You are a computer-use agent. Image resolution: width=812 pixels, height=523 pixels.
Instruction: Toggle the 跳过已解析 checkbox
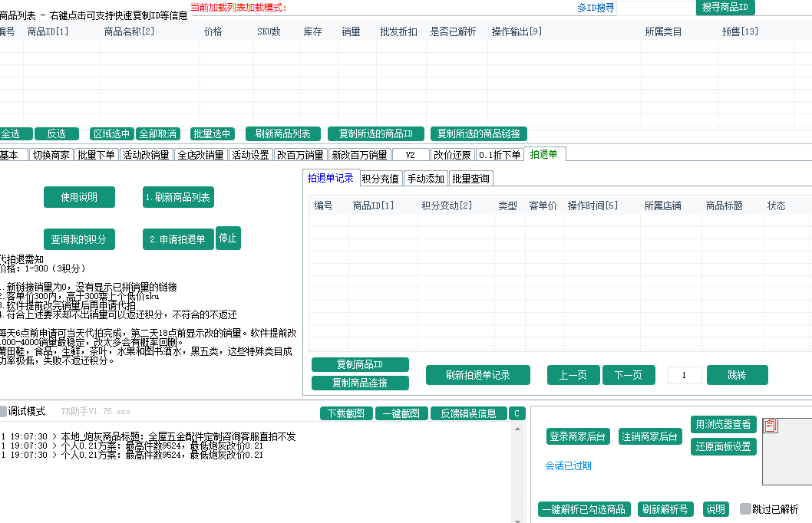click(745, 509)
